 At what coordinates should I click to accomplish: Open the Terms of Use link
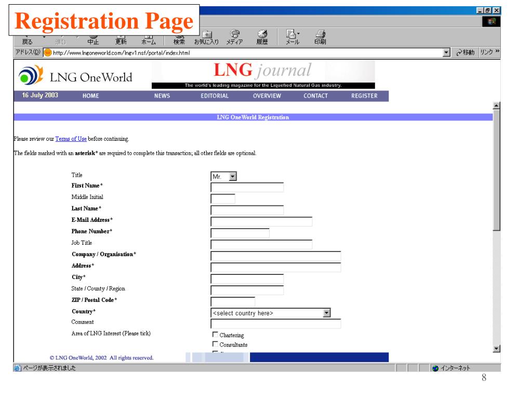71,139
